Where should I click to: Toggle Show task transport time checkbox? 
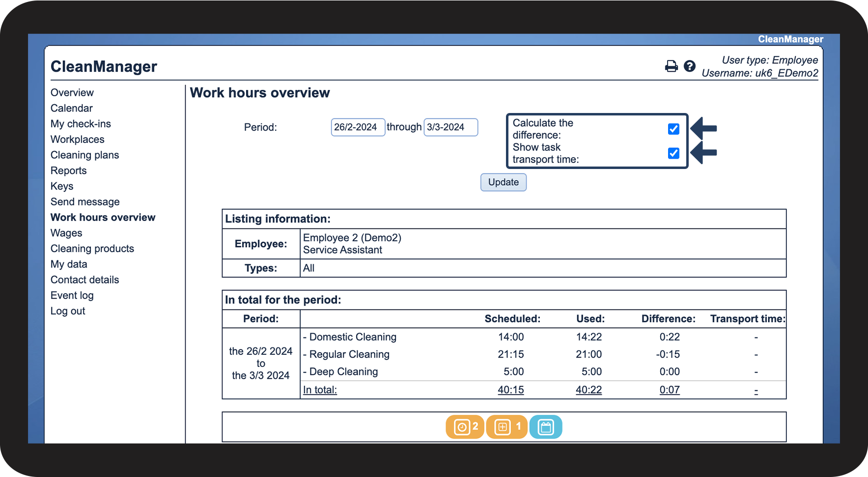[x=673, y=153]
